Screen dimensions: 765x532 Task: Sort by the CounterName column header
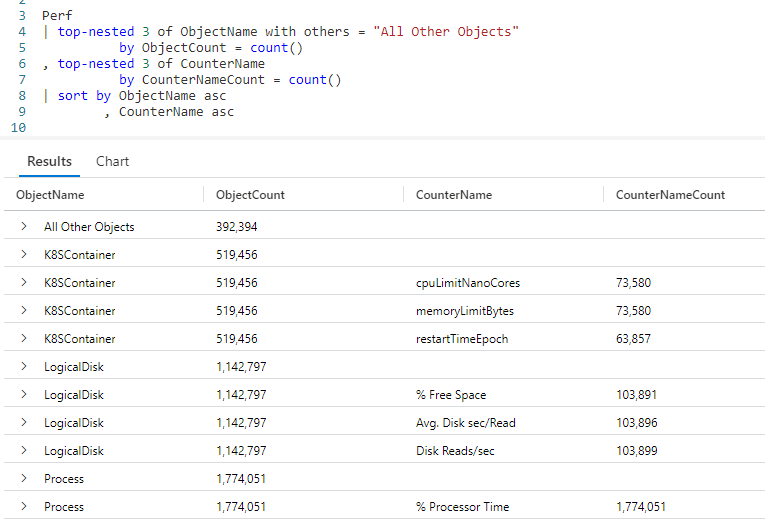pyautogui.click(x=454, y=195)
